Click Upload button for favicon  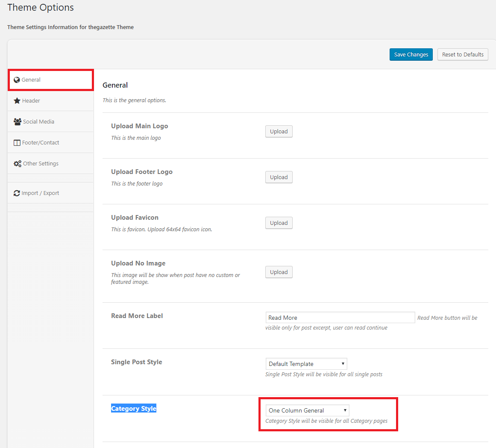pos(279,223)
